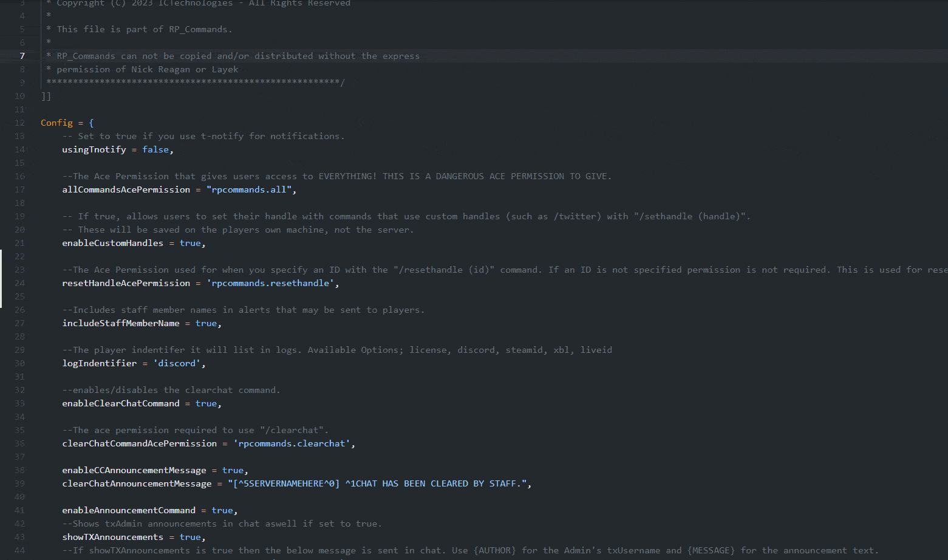Click the "clearChatCommandAcePermission" key
The image size is (948, 560).
click(x=140, y=443)
